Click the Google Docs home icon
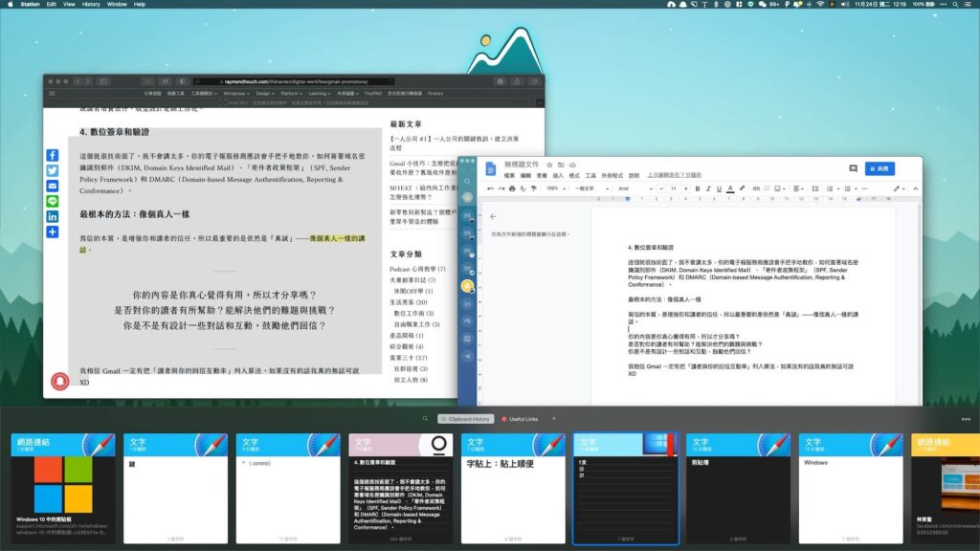980x551 pixels. [x=491, y=168]
